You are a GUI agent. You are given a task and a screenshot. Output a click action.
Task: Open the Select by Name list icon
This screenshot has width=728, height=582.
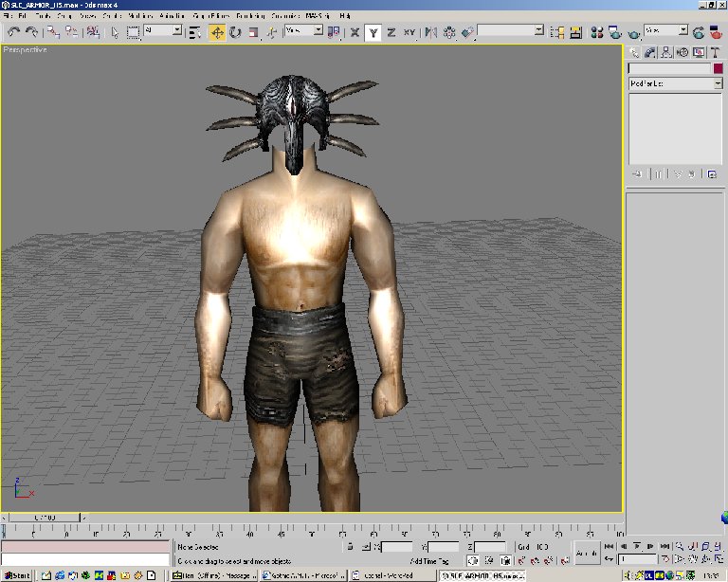(x=194, y=32)
